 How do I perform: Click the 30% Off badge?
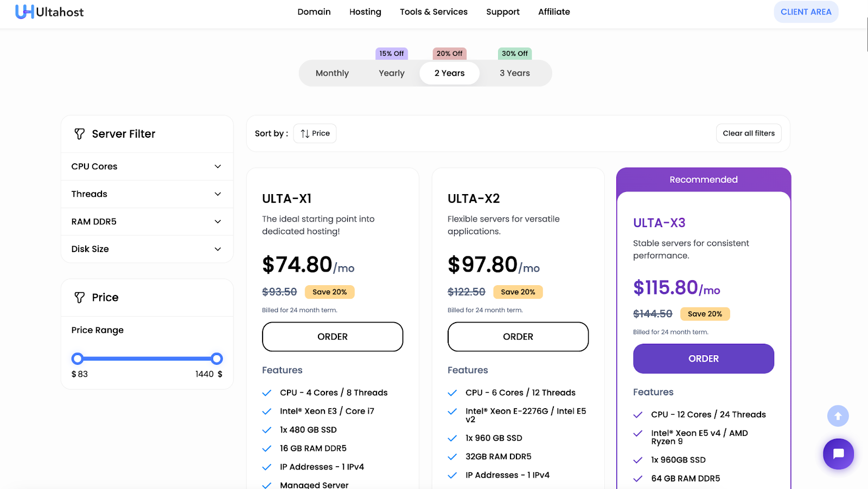pyautogui.click(x=515, y=54)
